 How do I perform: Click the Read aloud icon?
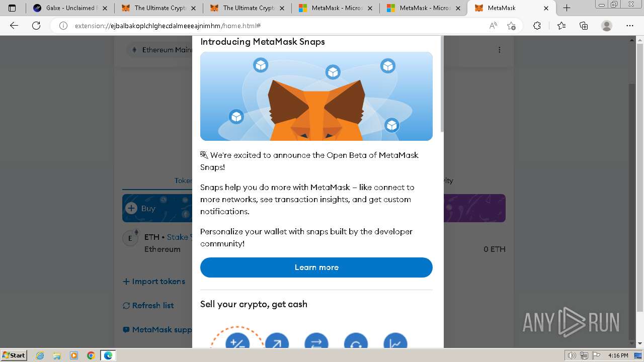(x=493, y=26)
